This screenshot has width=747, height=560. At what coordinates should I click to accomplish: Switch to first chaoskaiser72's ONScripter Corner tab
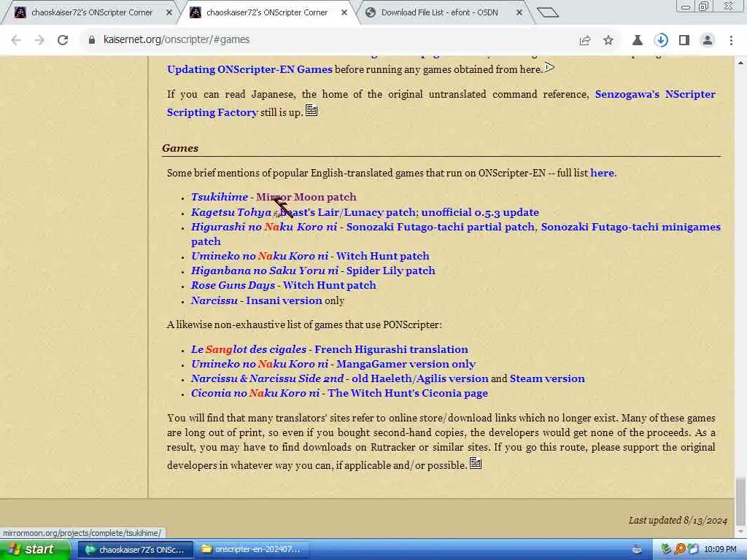click(90, 13)
